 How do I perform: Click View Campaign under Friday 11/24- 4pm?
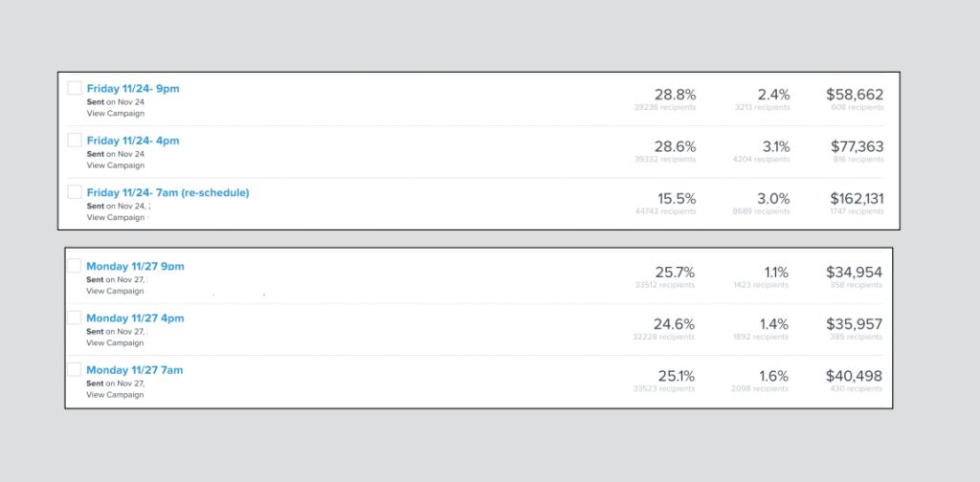pyautogui.click(x=115, y=165)
